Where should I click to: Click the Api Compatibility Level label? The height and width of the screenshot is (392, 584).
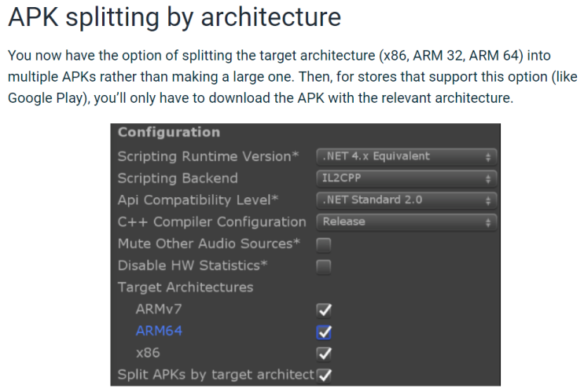(x=198, y=200)
